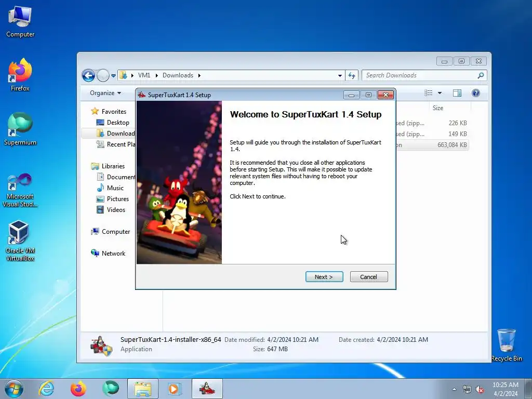532x399 pixels.
Task: Click Date created value in details pane
Action: 403,340
